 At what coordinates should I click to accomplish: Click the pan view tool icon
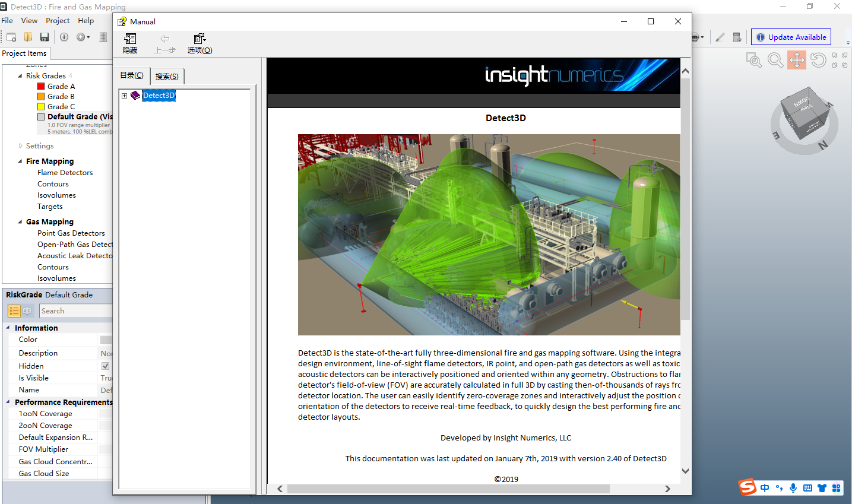click(797, 60)
